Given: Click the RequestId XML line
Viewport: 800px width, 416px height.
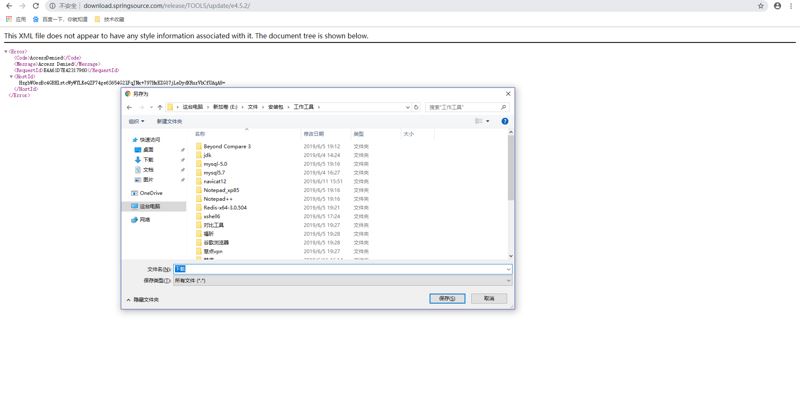Looking at the screenshot, I should tap(66, 70).
